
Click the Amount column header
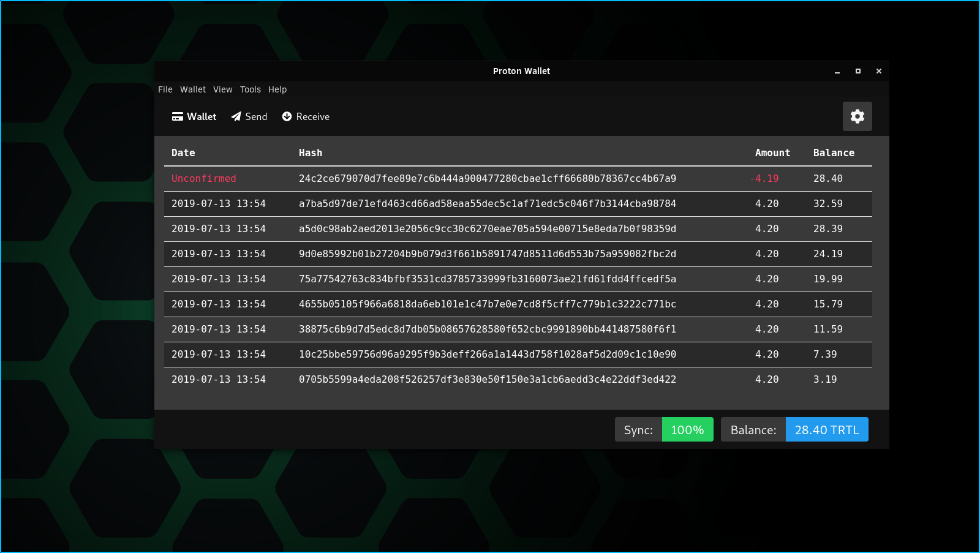[772, 152]
